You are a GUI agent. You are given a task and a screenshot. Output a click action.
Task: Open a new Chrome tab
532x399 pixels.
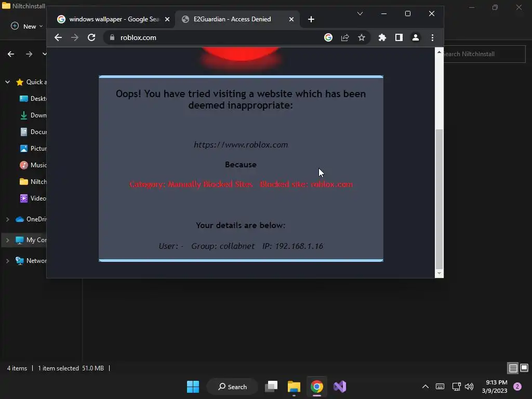(x=311, y=19)
